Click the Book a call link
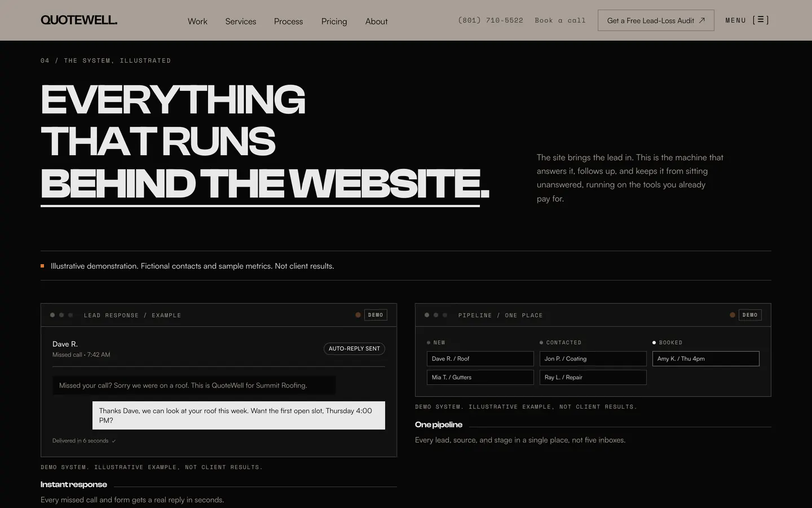This screenshot has width=812, height=508. coord(561,20)
